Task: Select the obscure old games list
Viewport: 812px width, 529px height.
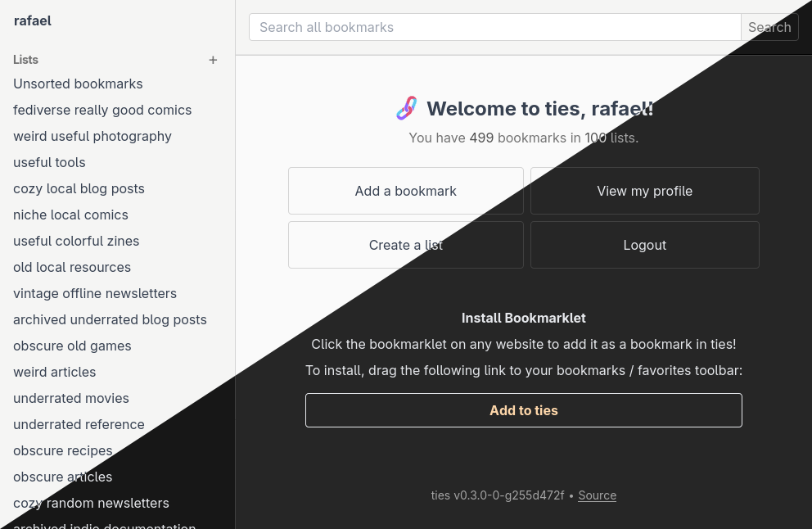Action: 72,346
